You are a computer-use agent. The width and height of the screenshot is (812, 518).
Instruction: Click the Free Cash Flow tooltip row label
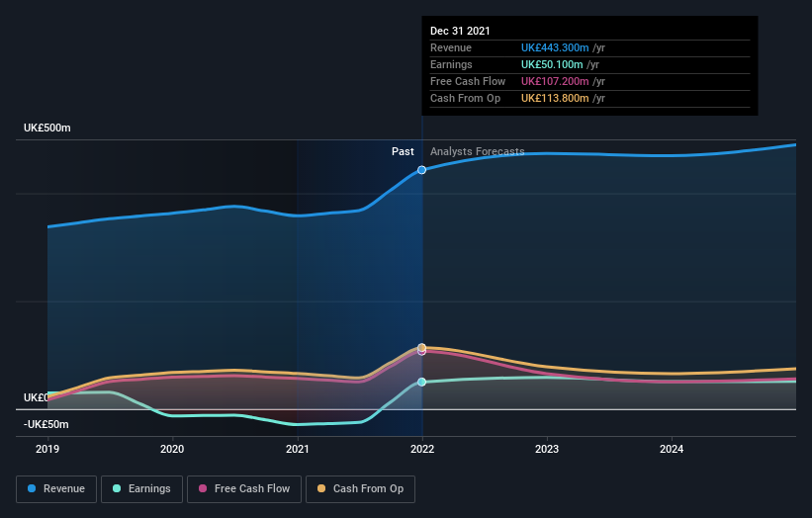[x=468, y=81]
